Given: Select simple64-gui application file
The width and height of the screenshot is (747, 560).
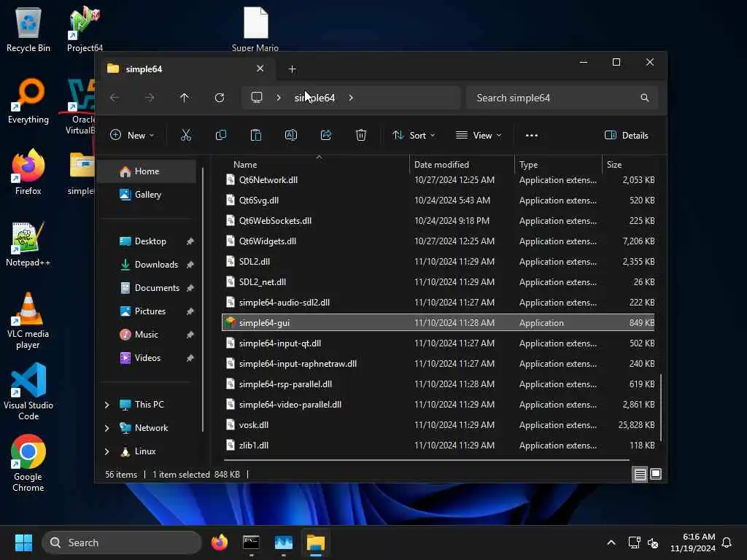Looking at the screenshot, I should [x=438, y=323].
